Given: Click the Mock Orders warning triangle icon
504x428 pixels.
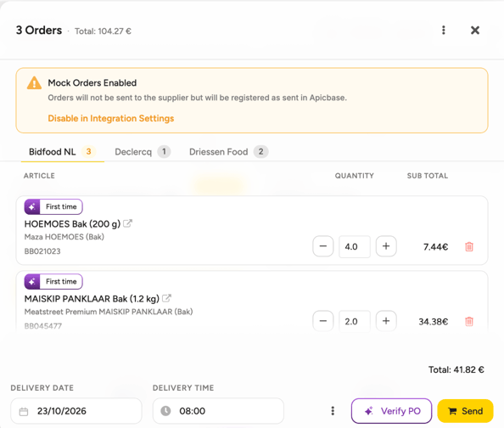Looking at the screenshot, I should tap(34, 83).
